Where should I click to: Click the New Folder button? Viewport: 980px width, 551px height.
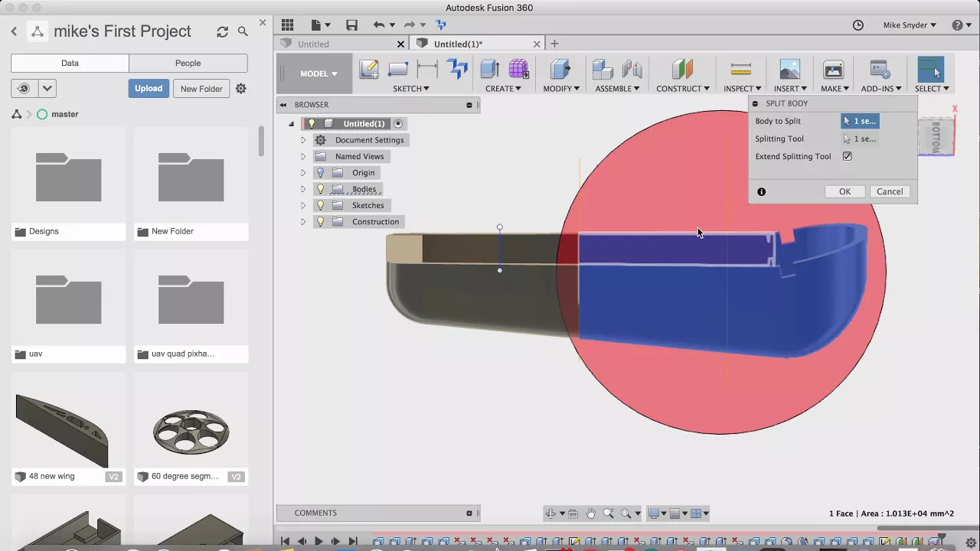201,89
